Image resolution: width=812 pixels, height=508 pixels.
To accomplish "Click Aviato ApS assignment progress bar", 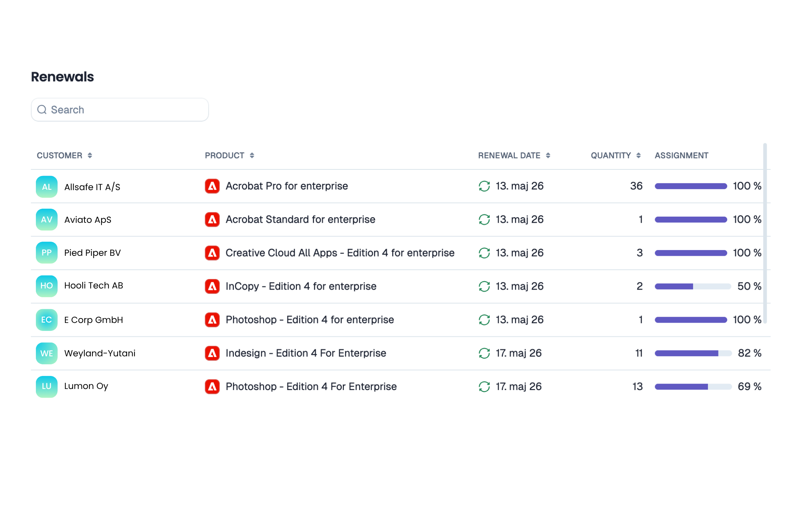I will [691, 220].
